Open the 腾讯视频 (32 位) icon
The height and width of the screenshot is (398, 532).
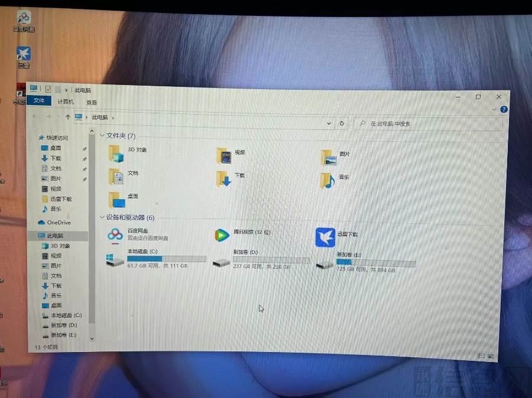[222, 235]
